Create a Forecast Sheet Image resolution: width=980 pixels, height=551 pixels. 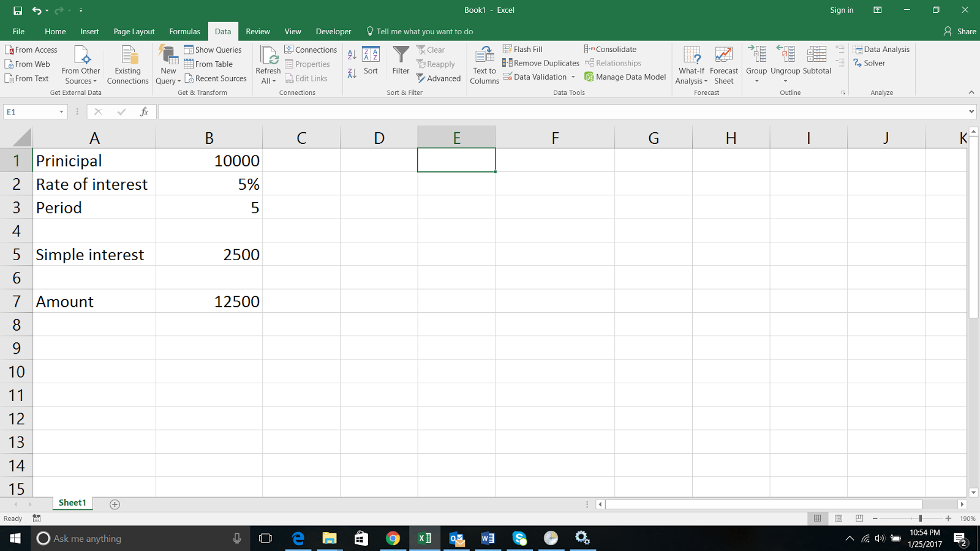tap(723, 64)
